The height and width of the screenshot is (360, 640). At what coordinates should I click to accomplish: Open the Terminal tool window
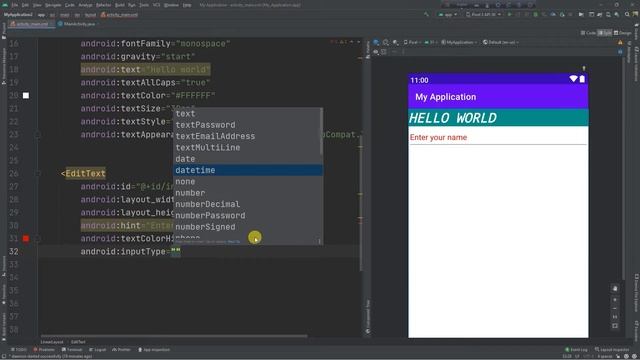pos(72,350)
